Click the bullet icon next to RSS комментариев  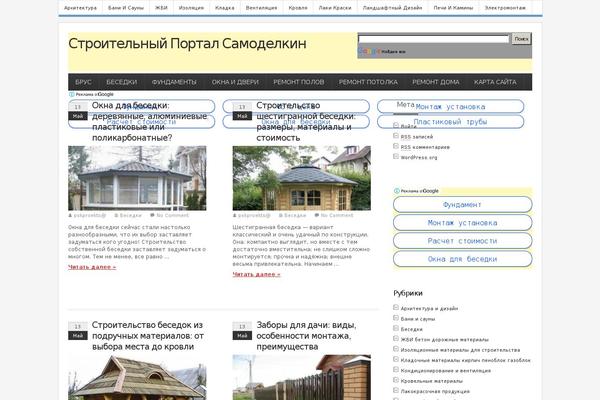[x=396, y=146]
